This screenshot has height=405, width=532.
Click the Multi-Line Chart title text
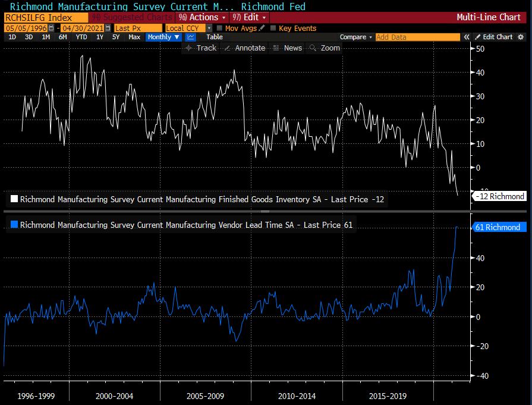489,17
